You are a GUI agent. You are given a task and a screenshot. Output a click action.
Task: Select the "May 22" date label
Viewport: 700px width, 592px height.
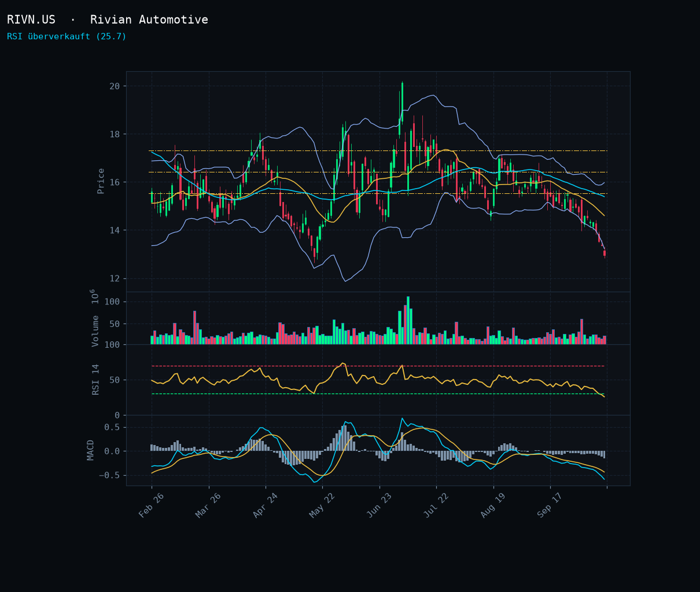[322, 505]
